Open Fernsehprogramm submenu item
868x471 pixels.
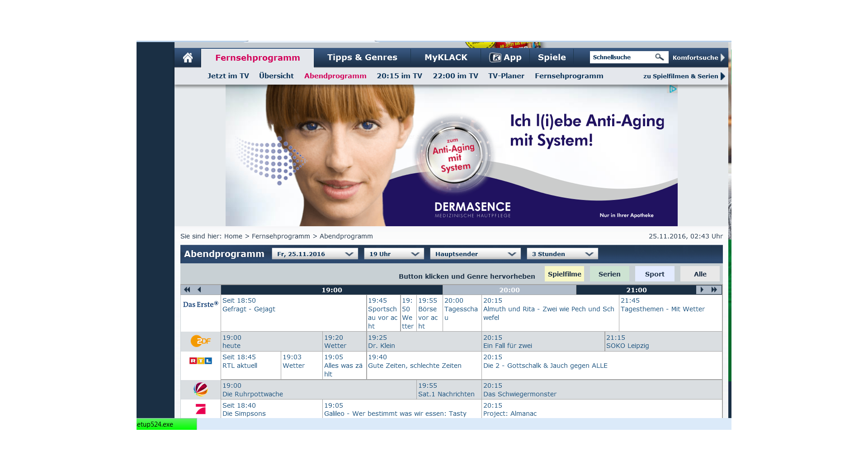569,76
